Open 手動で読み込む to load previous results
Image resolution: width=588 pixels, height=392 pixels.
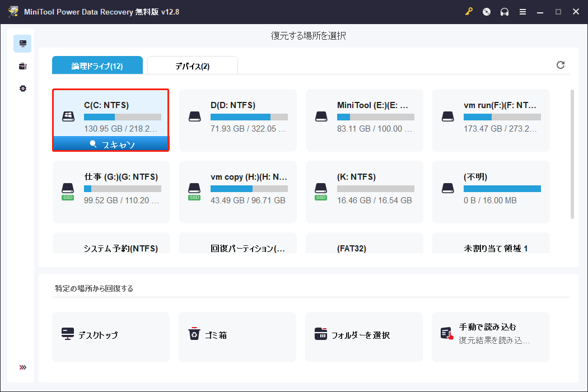click(490, 337)
